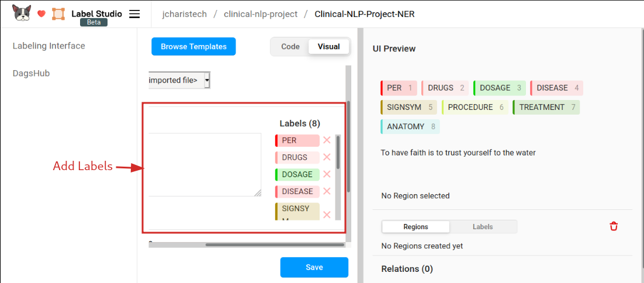
Task: Delete the DISEASE label with its X
Action: [327, 191]
